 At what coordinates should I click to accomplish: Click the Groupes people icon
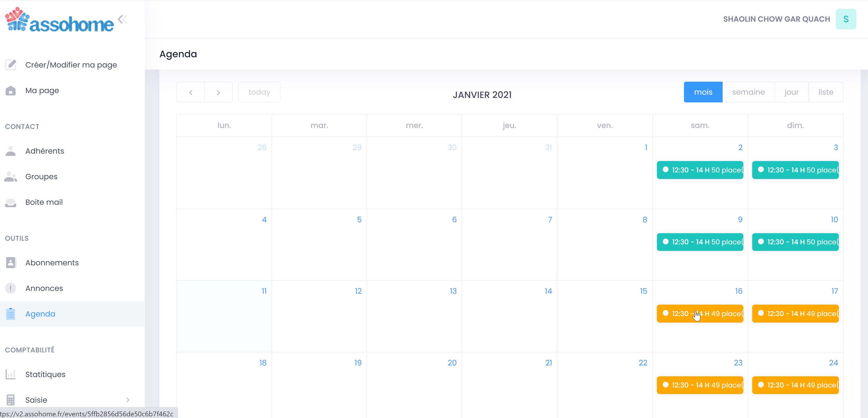click(x=11, y=177)
